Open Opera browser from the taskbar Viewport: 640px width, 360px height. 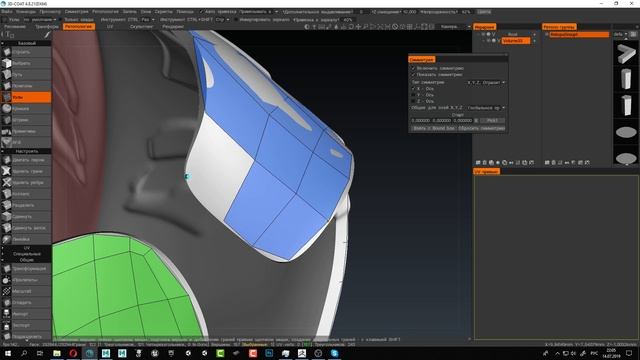coord(73,353)
